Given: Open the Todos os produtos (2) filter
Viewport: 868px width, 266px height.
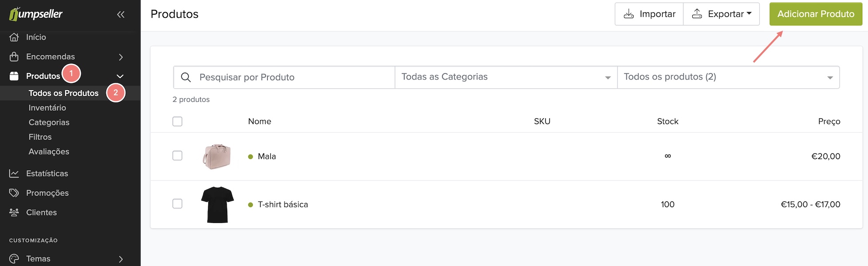Looking at the screenshot, I should point(729,77).
